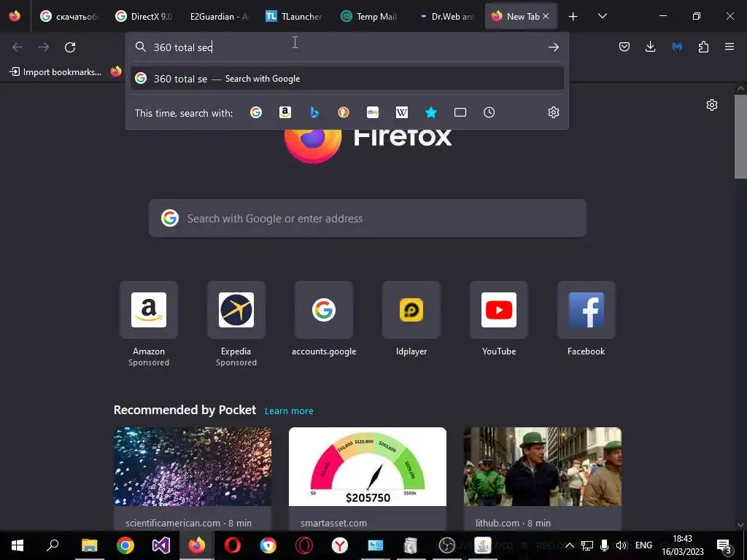Switch to the Temp Mail tab
The image size is (747, 560).
[370, 16]
